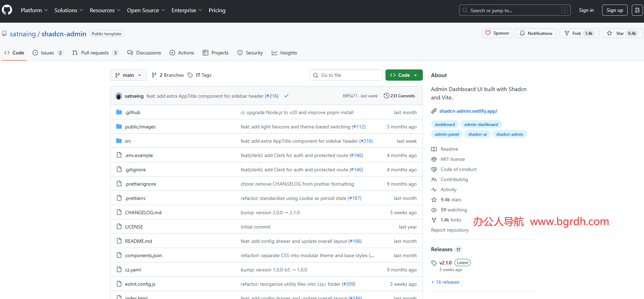Open the shadcn-admin repository link
The width and height of the screenshot is (644, 299).
point(64,34)
